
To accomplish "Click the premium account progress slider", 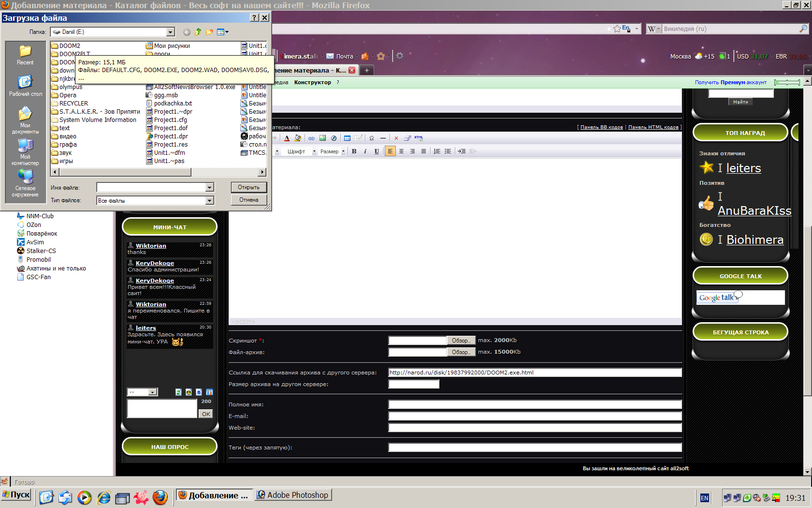I will pos(787,82).
